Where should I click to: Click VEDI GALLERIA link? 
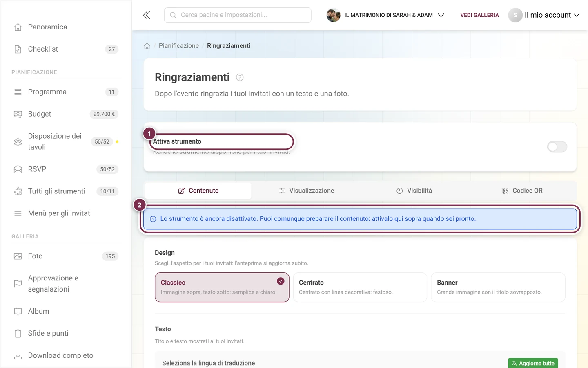(x=479, y=15)
